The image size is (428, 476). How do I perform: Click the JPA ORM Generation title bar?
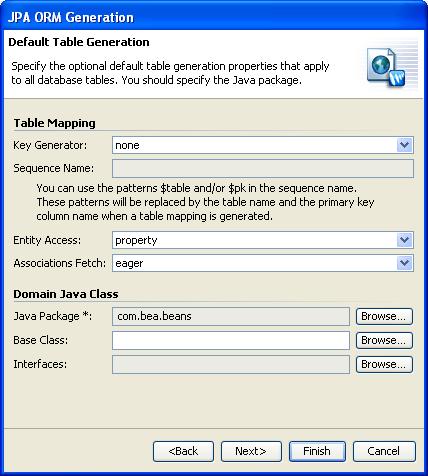click(x=214, y=17)
